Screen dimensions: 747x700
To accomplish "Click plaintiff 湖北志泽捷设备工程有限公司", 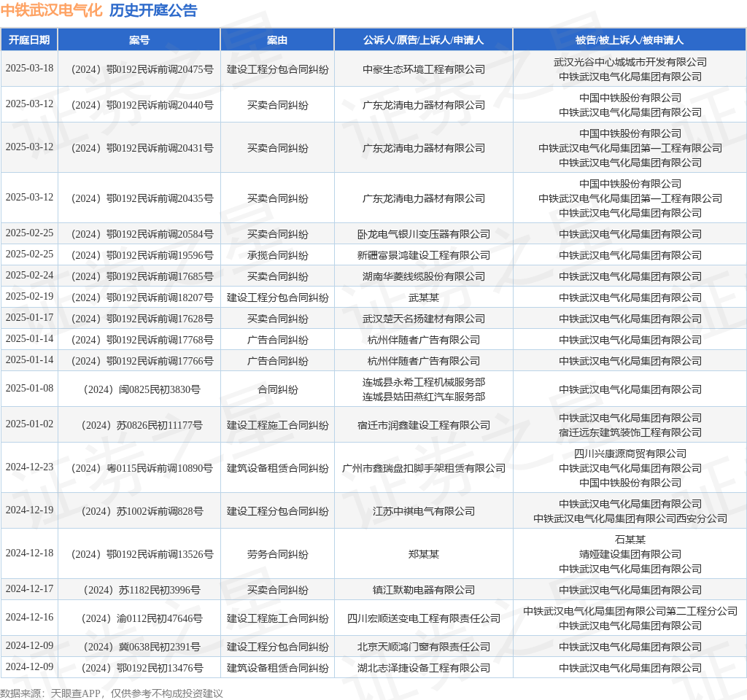I will click(424, 668).
